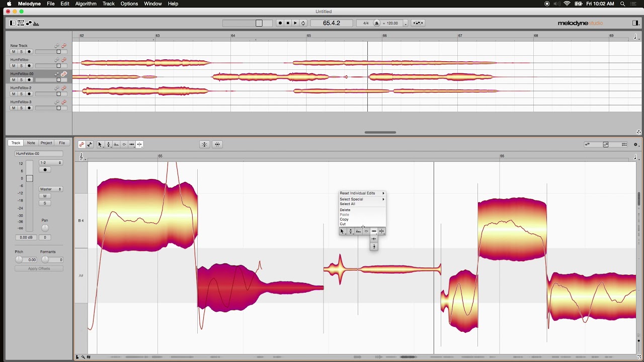Open the tempo options dropdown arrow

[406, 24]
